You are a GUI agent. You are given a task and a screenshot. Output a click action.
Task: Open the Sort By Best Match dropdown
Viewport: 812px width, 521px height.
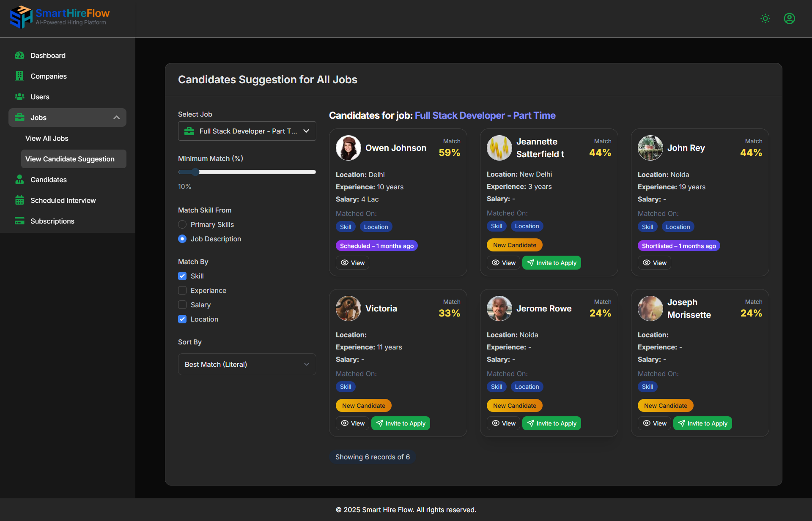click(x=247, y=364)
